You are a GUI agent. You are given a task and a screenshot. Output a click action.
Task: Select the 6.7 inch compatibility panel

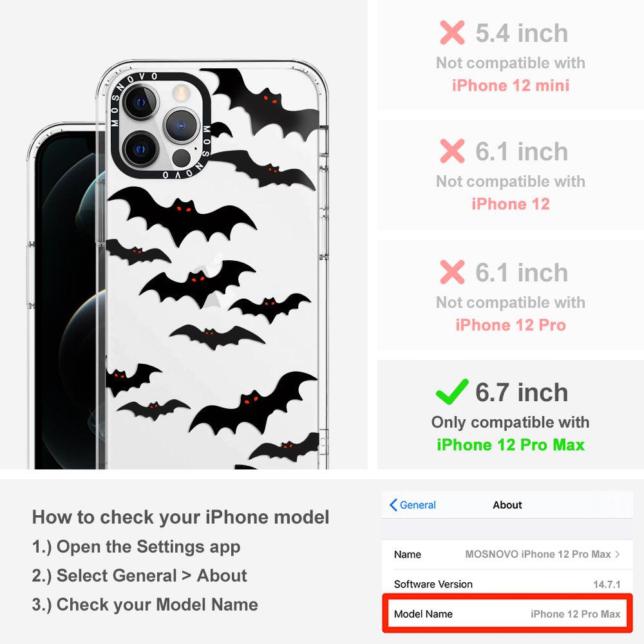pyautogui.click(x=511, y=415)
